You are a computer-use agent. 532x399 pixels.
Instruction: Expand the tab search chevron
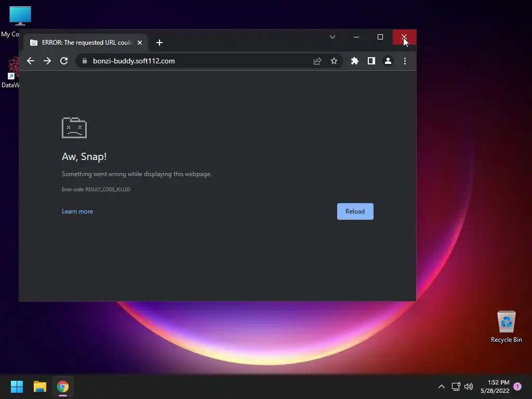tap(332, 37)
